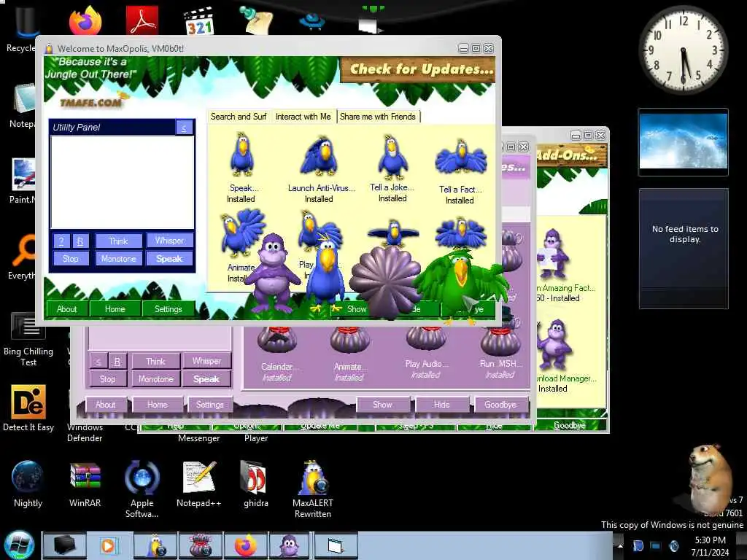
Task: Click Whisper in the purple window
Action: [206, 362]
